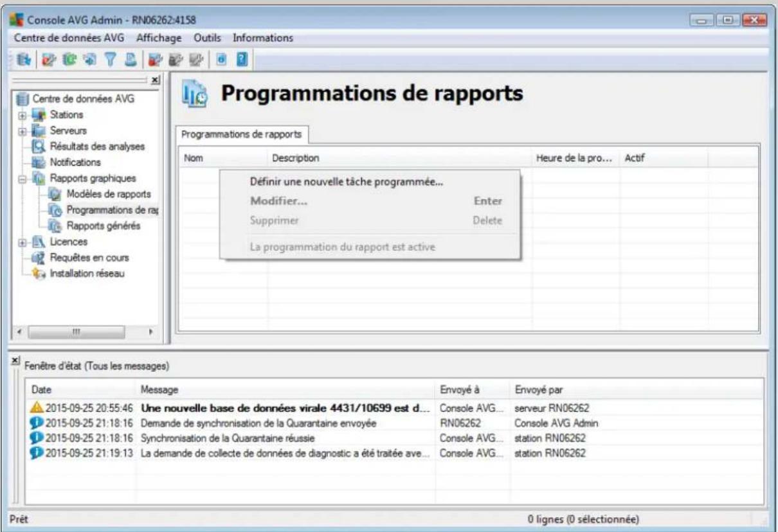Open the Informations menu
Screen dimensions: 778x532
(263, 38)
